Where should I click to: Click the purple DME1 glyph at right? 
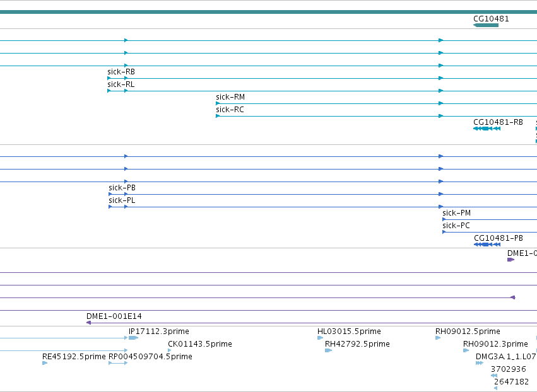pyautogui.click(x=510, y=260)
